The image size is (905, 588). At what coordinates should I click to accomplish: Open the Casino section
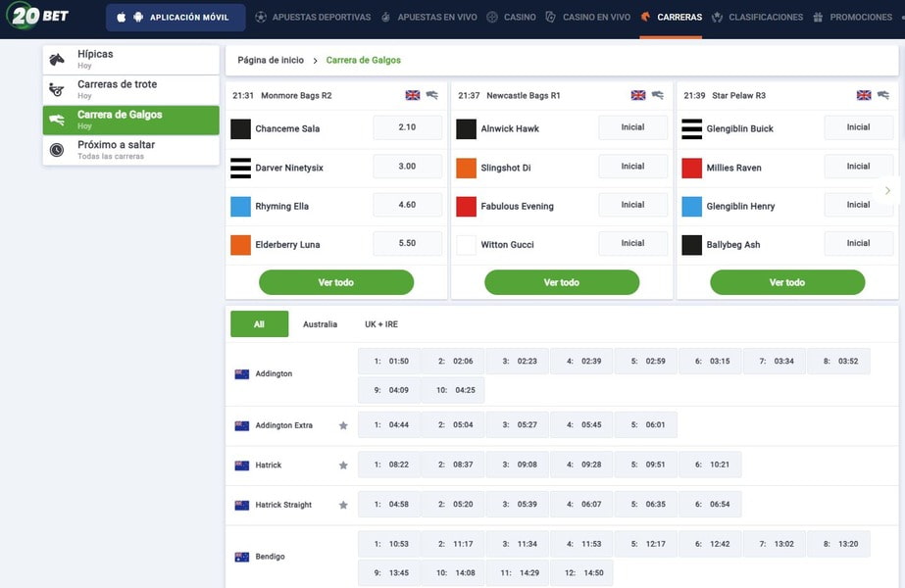512,18
